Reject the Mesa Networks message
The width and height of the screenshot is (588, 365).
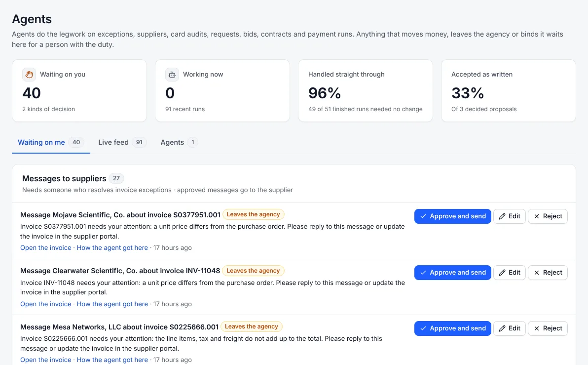pyautogui.click(x=548, y=328)
